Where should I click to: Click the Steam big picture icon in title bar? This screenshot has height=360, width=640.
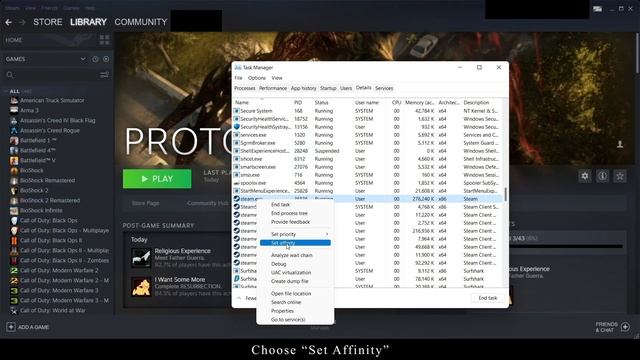point(598,9)
